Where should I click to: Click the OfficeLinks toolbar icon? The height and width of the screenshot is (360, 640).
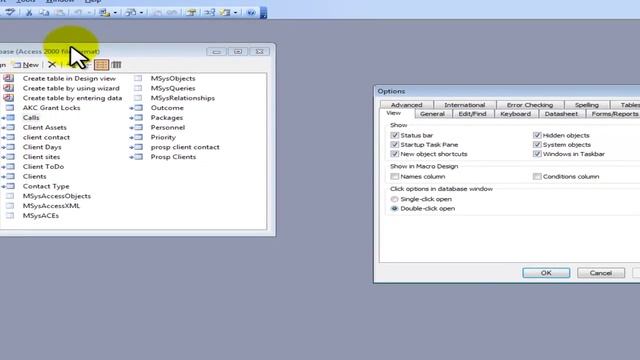(x=104, y=13)
